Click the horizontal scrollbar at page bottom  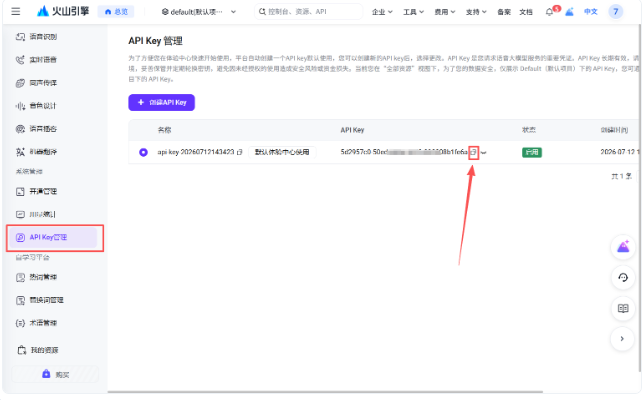pyautogui.click(x=325, y=392)
